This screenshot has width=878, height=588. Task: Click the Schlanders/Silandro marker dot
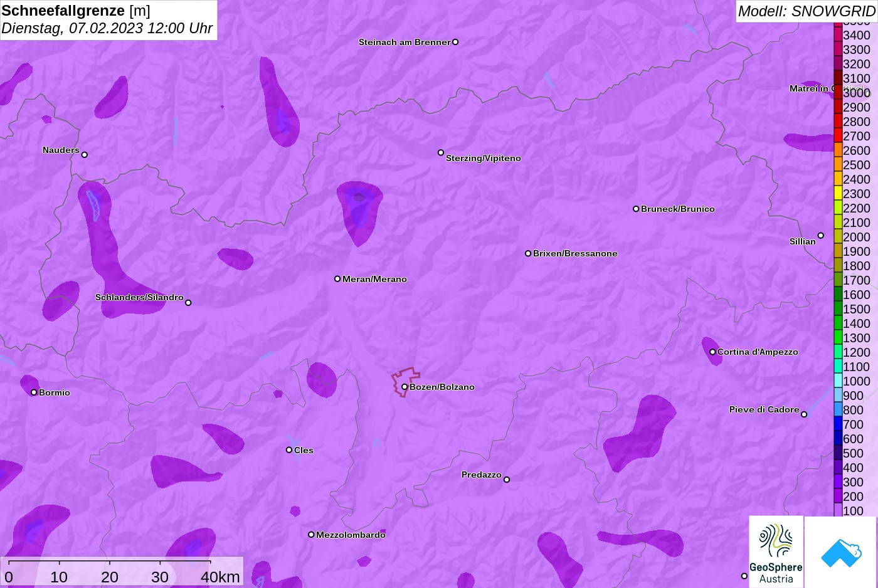click(x=188, y=303)
